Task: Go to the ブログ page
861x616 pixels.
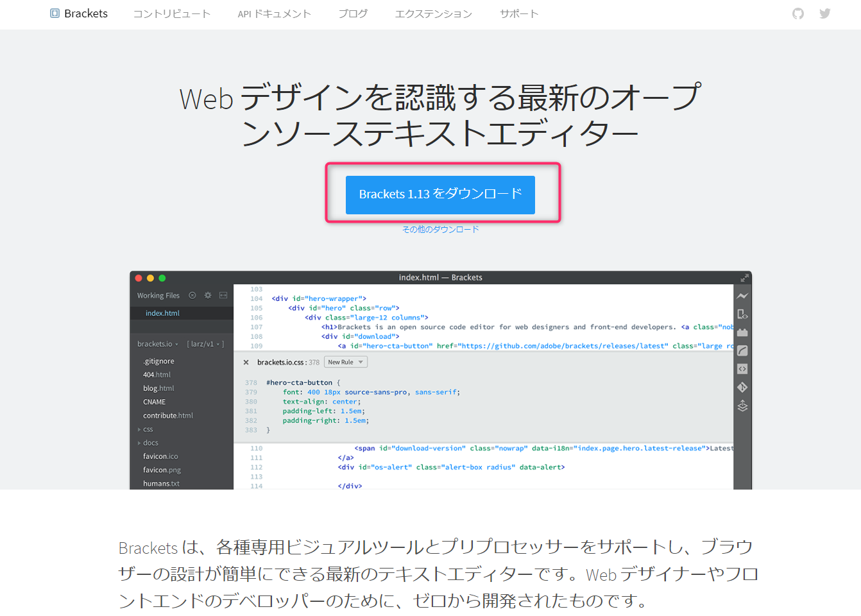Action: (353, 13)
